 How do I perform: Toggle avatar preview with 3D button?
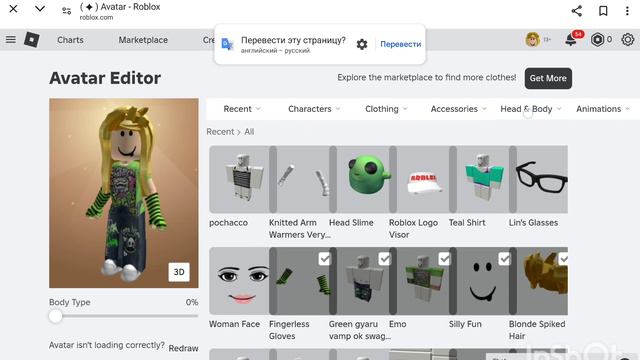click(179, 272)
